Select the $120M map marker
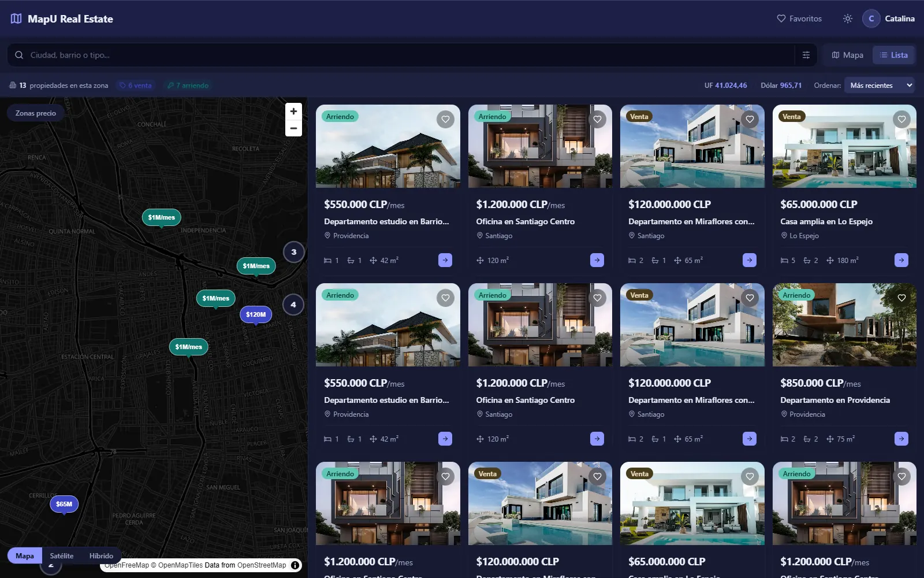The width and height of the screenshot is (924, 578). tap(256, 314)
